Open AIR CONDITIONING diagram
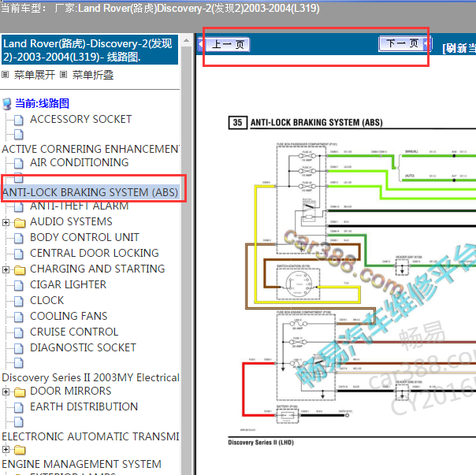Image resolution: width=476 pixels, height=475 pixels. pyautogui.click(x=80, y=162)
